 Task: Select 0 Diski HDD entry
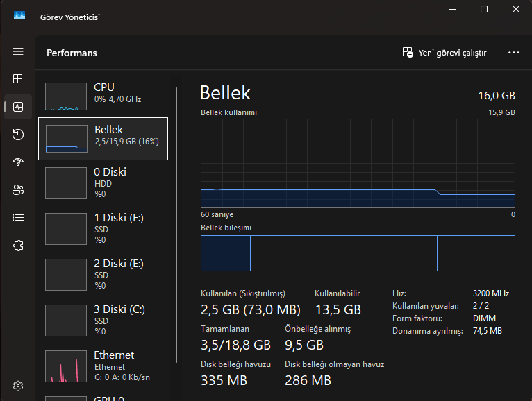(103, 182)
